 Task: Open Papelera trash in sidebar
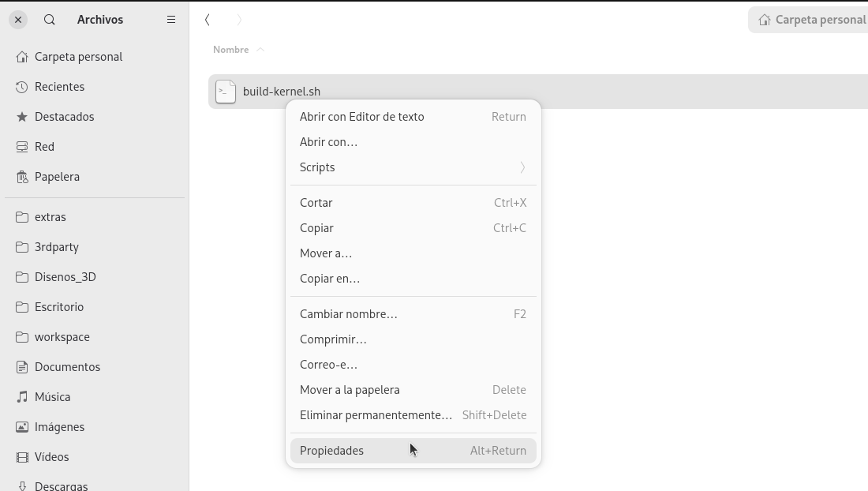57,177
